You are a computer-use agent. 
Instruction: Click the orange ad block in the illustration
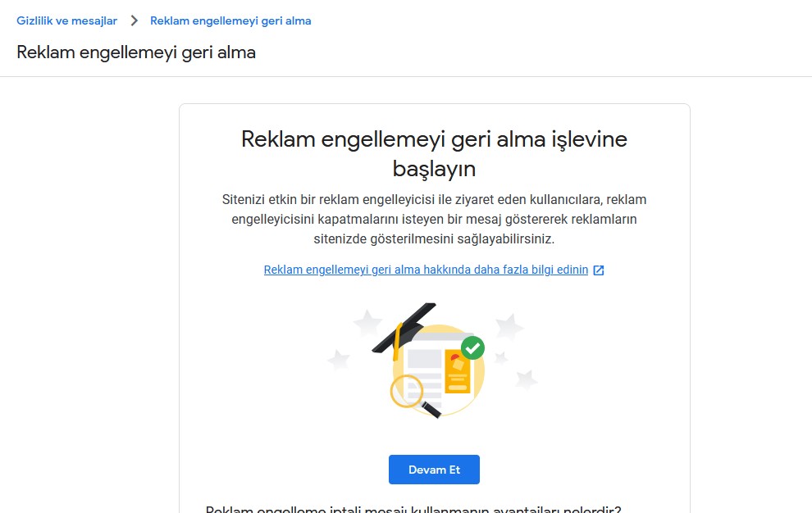pos(458,372)
